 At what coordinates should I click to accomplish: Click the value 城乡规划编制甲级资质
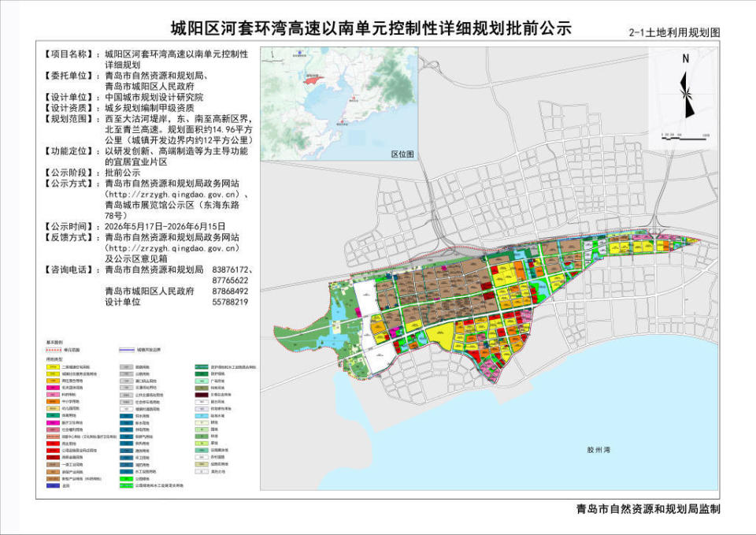(150, 108)
